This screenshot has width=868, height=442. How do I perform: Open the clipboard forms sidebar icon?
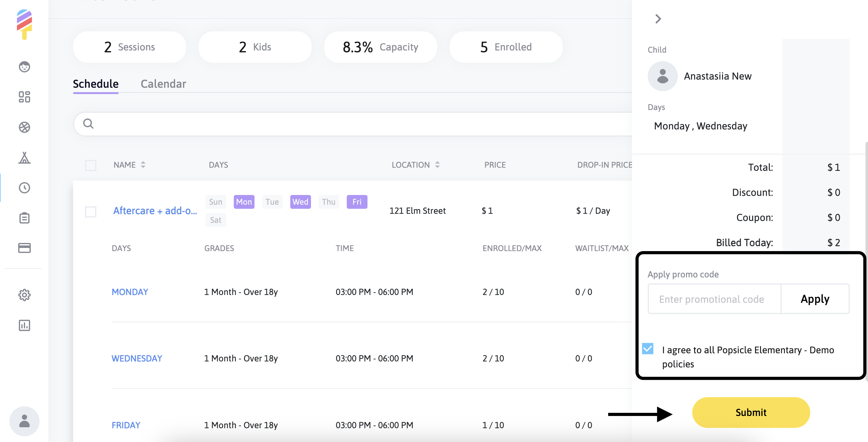(24, 218)
